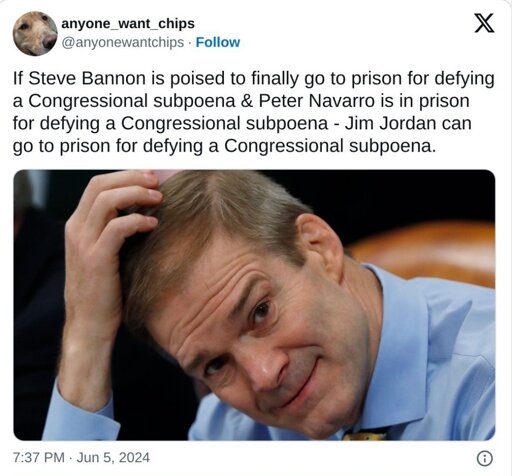Screen dimensions: 512x476
Task: Click the words "Steve Bannon" in tweet
Action: coord(87,78)
